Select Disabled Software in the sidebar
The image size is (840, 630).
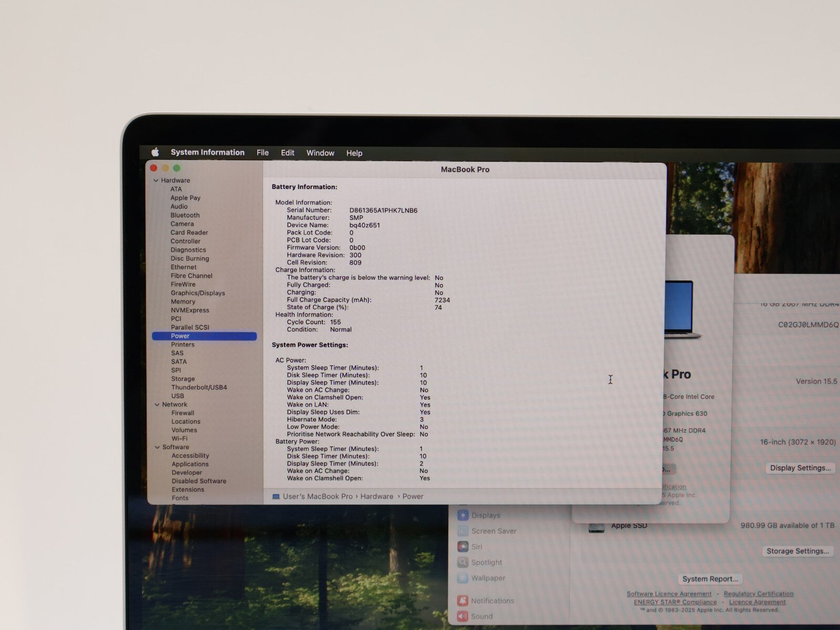(198, 481)
